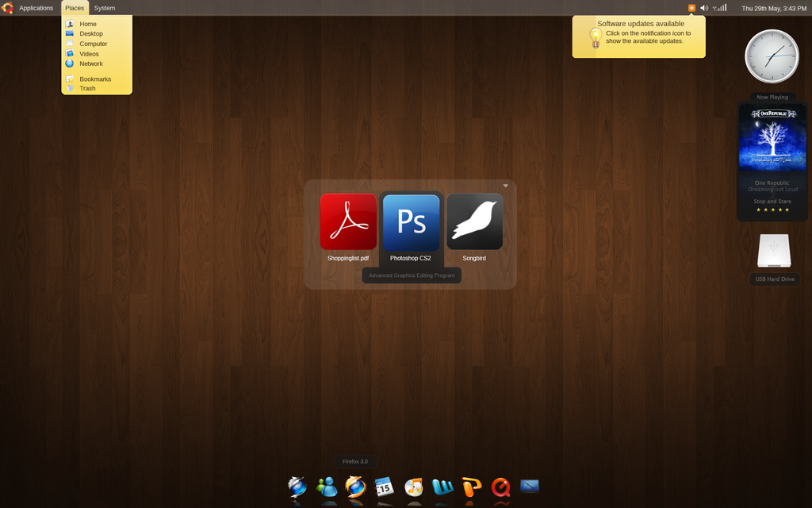
Task: Choose Trash from the Places menu
Action: 87,88
